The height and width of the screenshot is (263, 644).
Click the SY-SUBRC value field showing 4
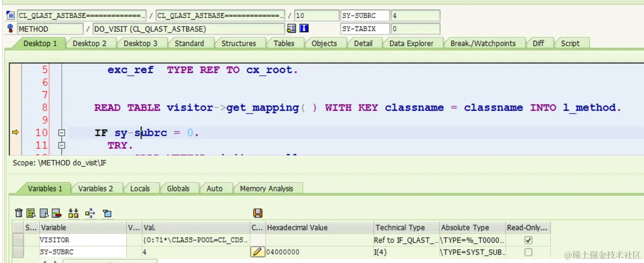click(x=415, y=16)
